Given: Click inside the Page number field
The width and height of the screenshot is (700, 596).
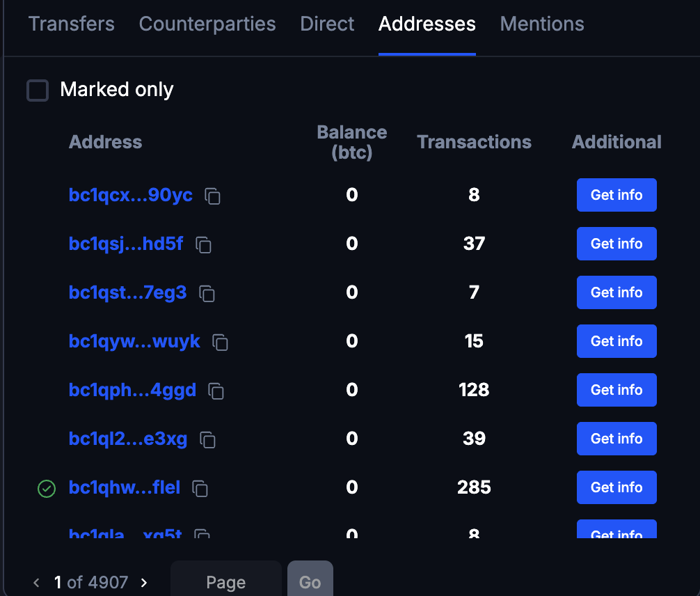Looking at the screenshot, I should click(x=225, y=581).
